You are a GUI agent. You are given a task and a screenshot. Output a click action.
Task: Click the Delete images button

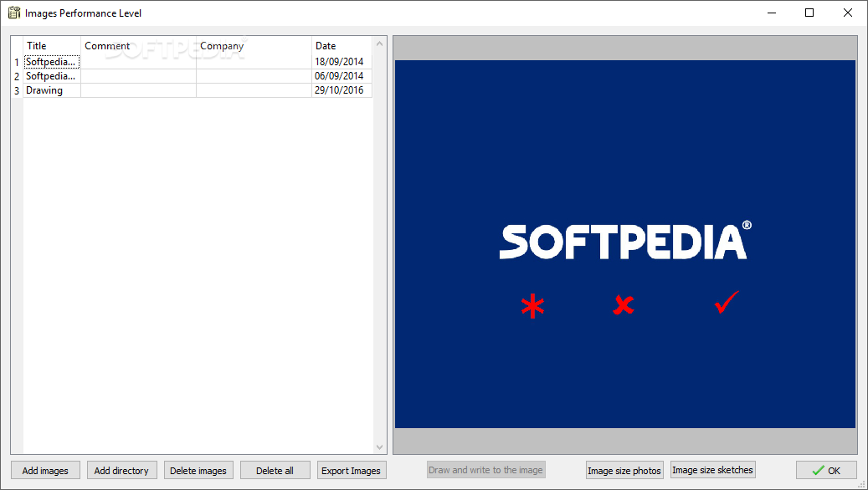tap(198, 471)
